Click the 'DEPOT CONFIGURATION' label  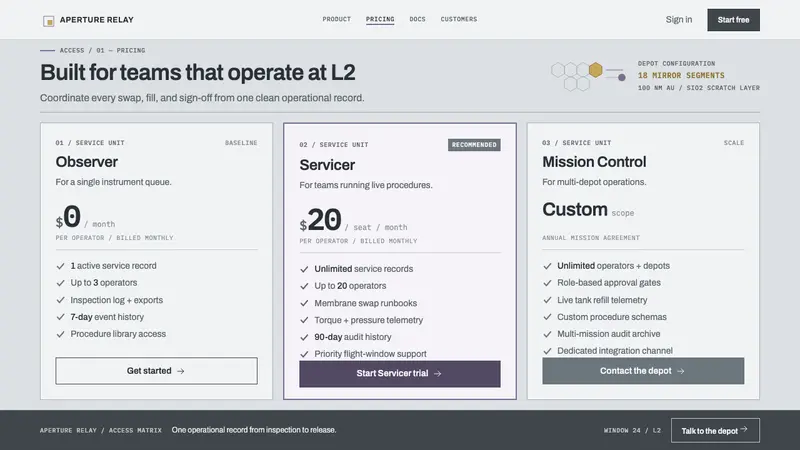[677, 64]
